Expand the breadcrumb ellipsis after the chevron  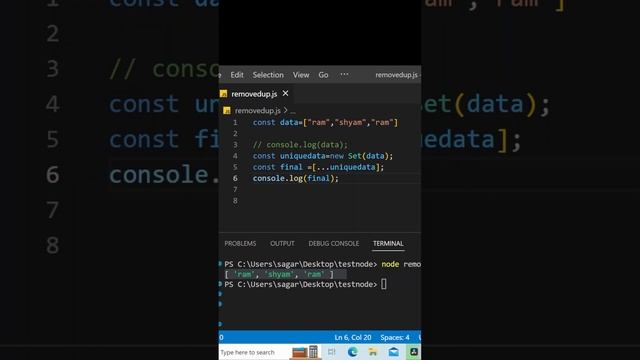293,111
